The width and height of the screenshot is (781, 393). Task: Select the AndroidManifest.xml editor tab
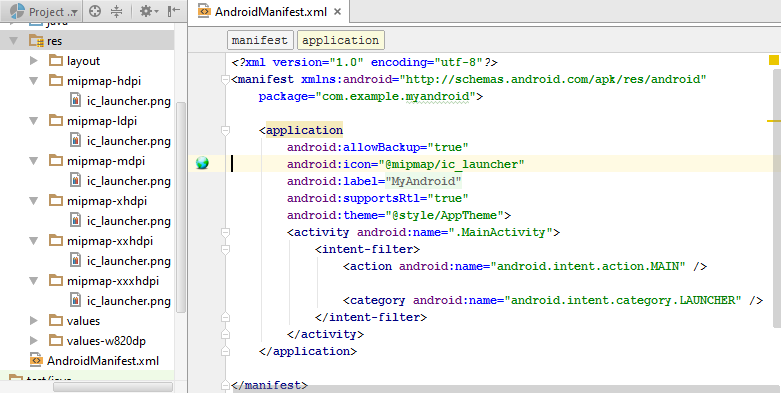[269, 11]
